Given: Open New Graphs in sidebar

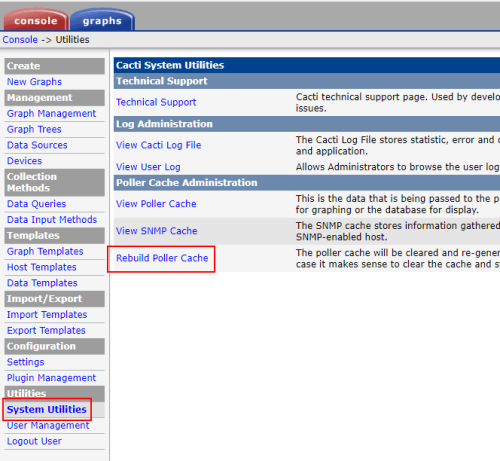Looking at the screenshot, I should click(x=34, y=82).
